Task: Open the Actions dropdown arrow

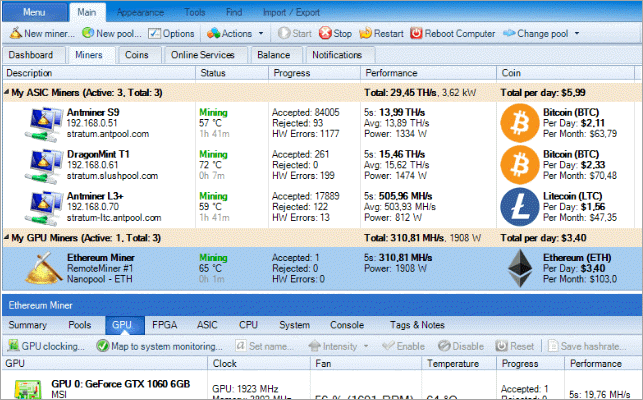Action: pyautogui.click(x=261, y=33)
